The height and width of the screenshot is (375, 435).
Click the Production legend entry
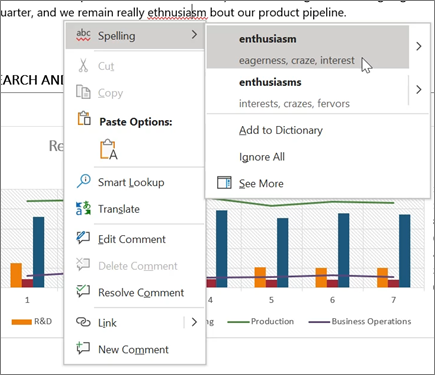coord(261,321)
